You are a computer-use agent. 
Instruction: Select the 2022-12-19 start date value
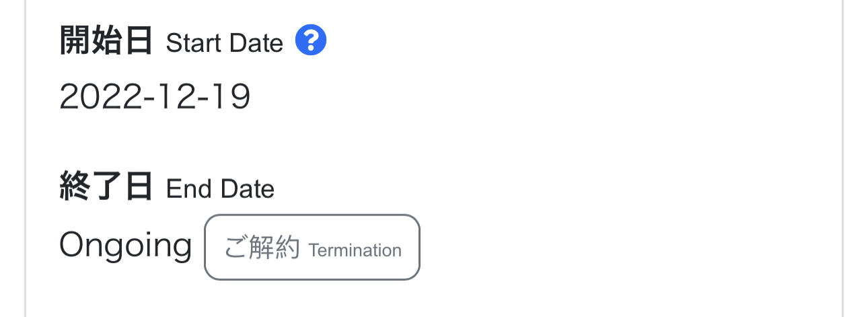click(155, 98)
